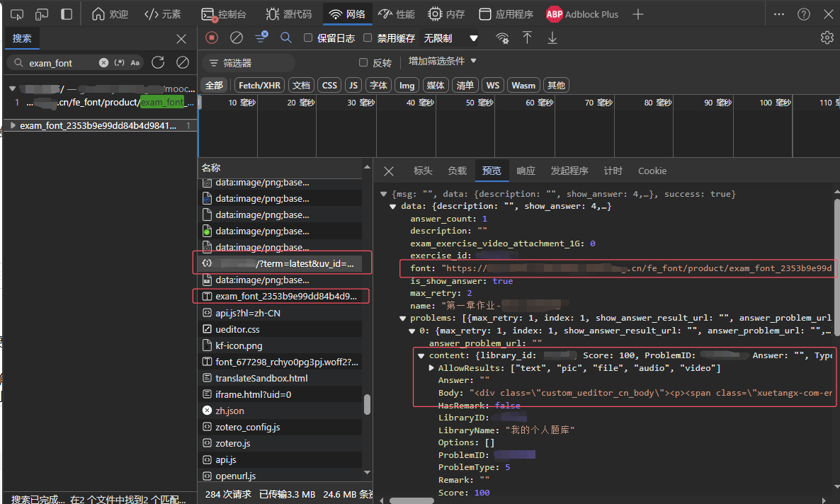Open the 无限制 throttling dropdown
This screenshot has height=504, width=840.
click(450, 38)
